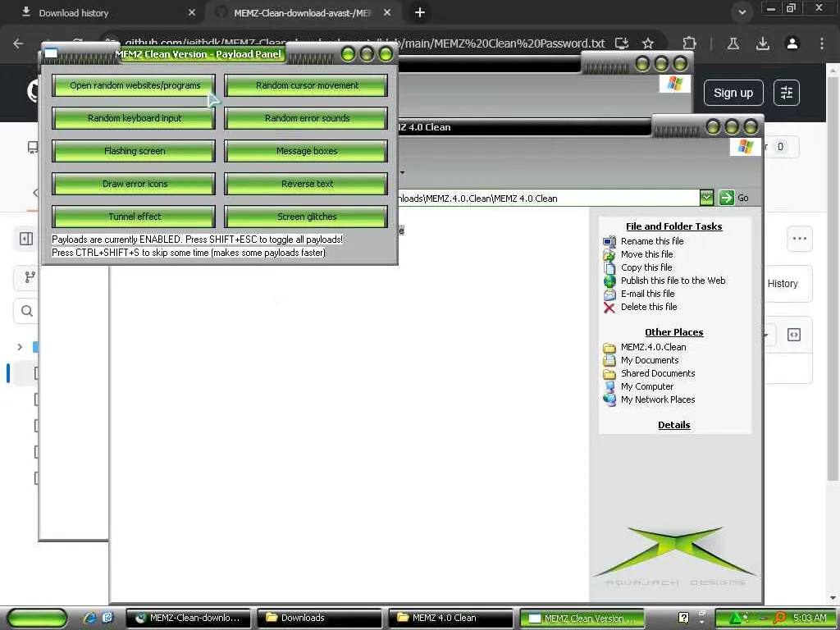Open the browser downloads icon

point(763,43)
